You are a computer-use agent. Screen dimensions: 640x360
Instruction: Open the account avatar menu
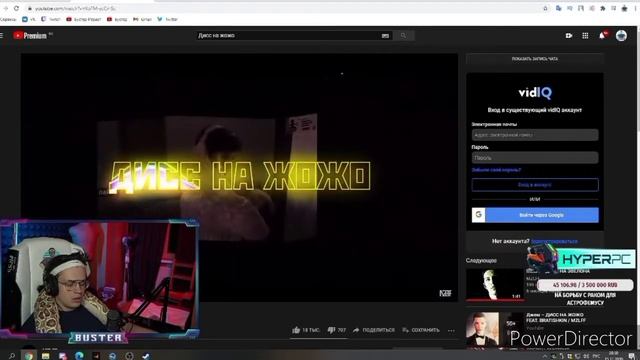(621, 36)
